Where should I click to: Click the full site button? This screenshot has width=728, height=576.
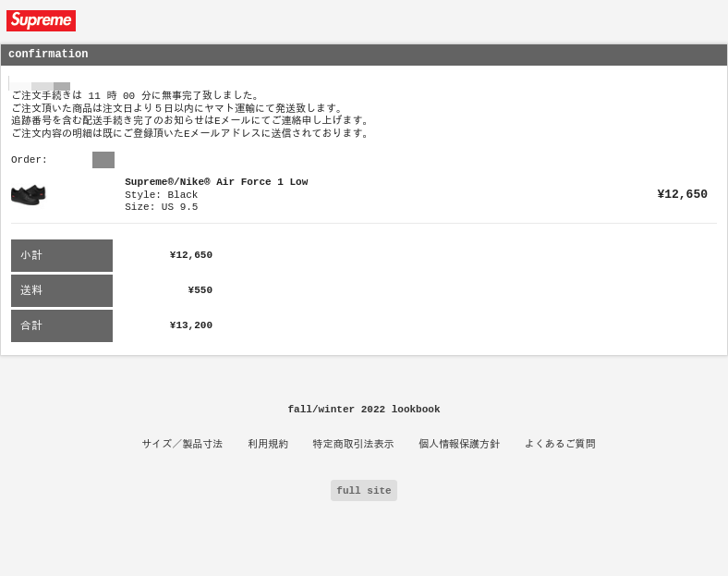click(363, 491)
